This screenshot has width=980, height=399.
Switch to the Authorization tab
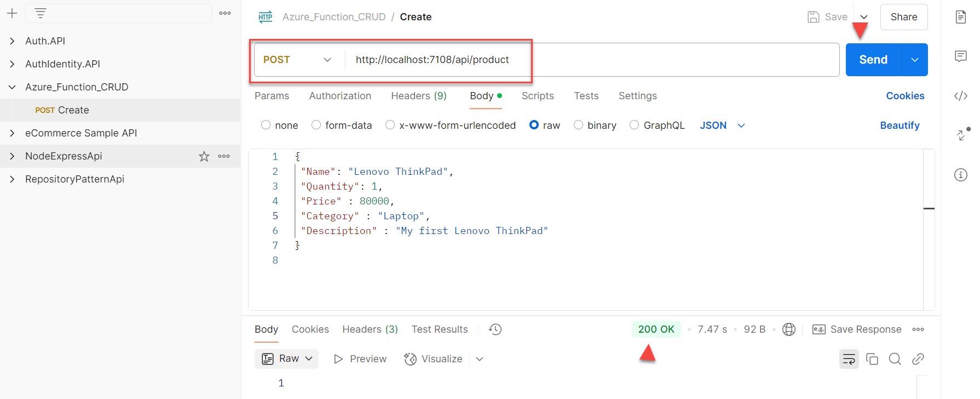340,96
